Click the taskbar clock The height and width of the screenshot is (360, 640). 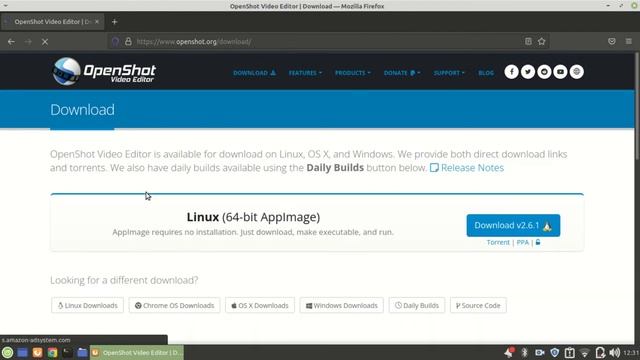(631, 353)
